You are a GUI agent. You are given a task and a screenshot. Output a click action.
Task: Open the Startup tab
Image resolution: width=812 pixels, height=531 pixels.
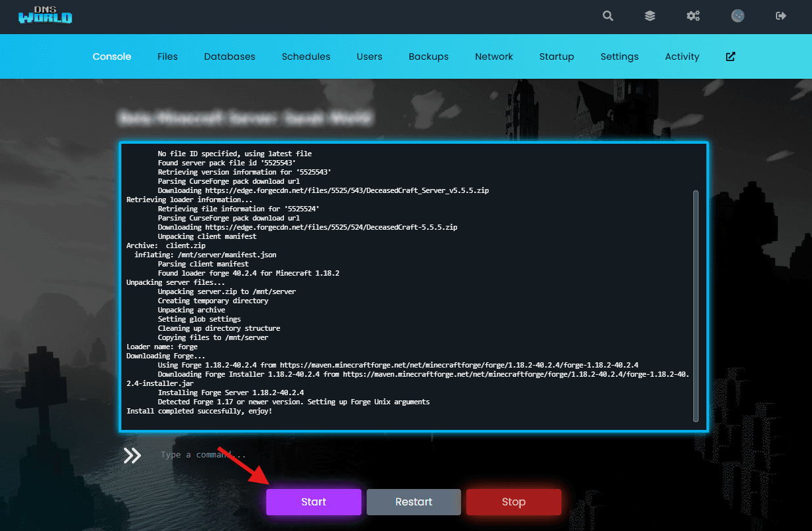[x=557, y=56]
